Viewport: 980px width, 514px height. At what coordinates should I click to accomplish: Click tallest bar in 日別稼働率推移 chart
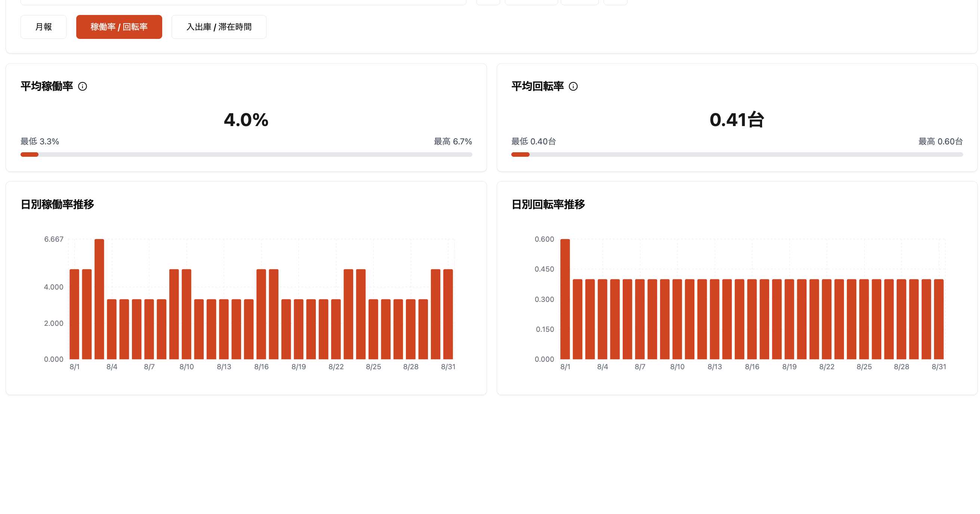tap(99, 299)
